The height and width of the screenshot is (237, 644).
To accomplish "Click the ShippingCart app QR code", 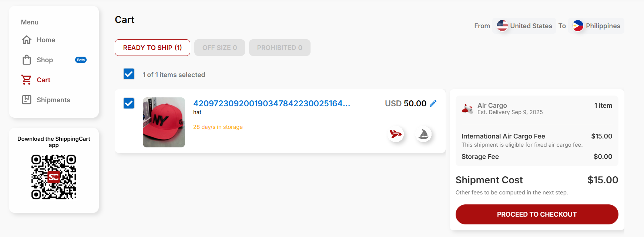I will 54,177.
